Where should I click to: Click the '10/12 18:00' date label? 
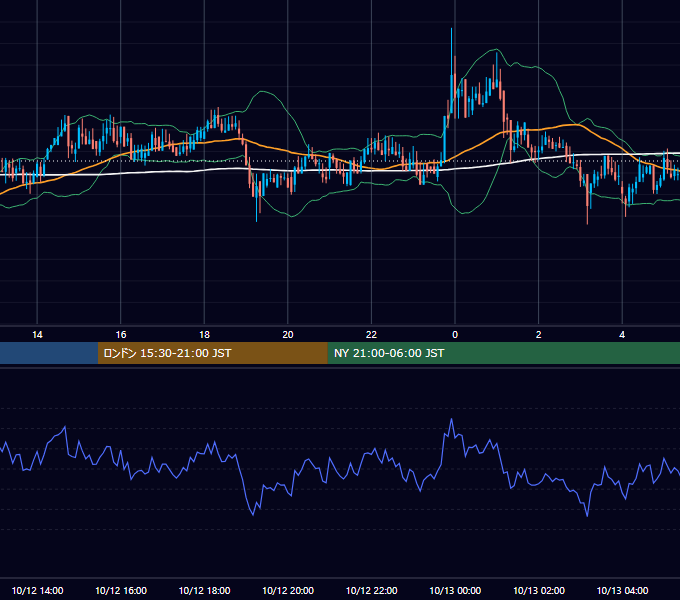[x=204, y=590]
